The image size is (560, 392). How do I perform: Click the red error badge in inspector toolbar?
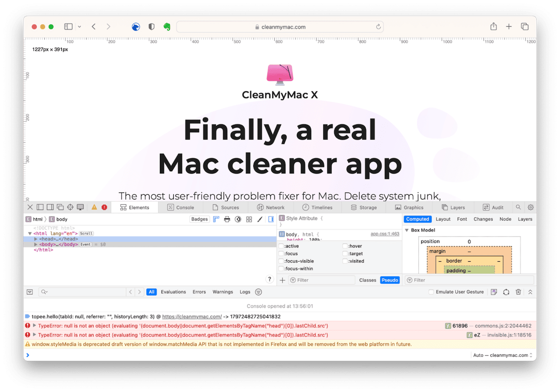[104, 207]
